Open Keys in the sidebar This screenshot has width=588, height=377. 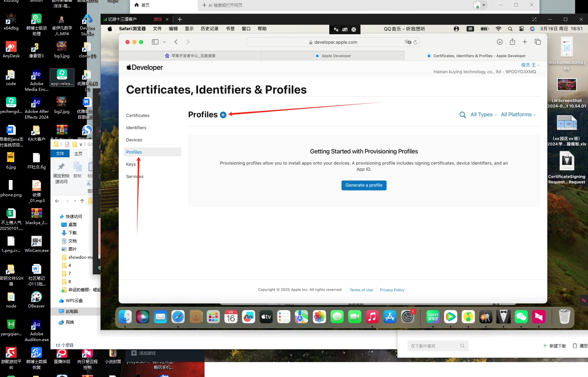[131, 164]
